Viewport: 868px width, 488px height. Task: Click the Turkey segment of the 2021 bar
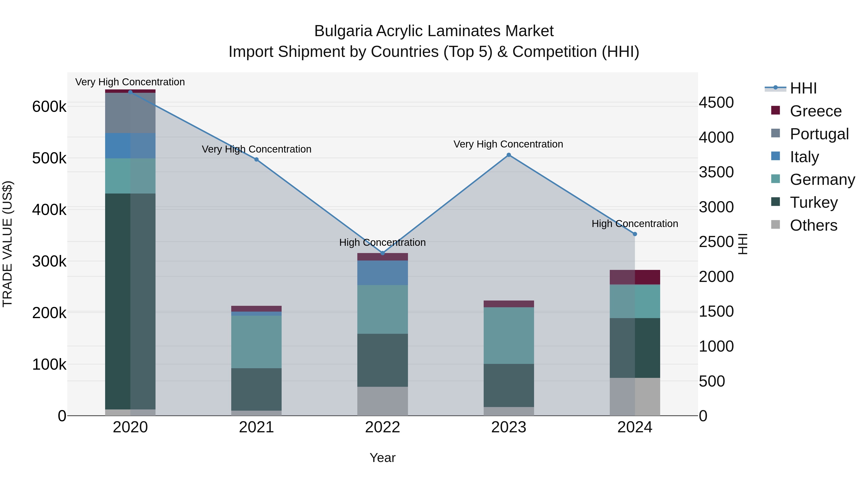[257, 390]
